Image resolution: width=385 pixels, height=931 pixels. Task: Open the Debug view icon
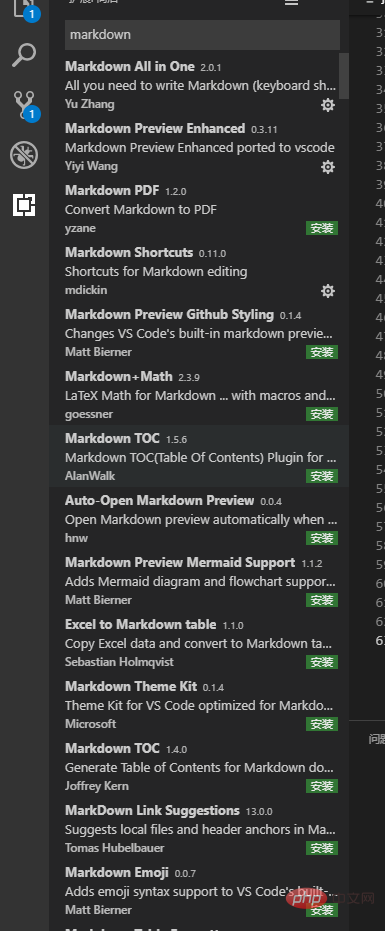tap(24, 156)
